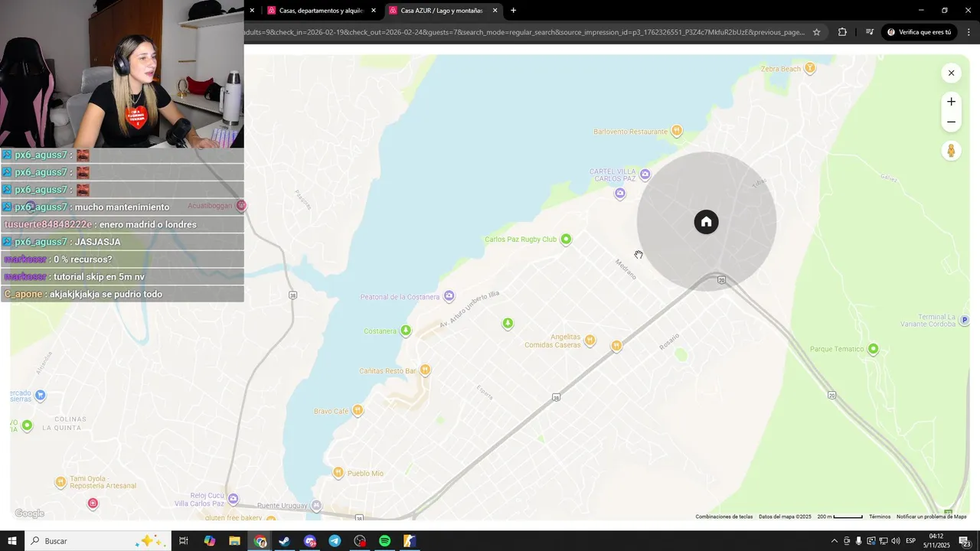980x551 pixels.
Task: Click Notificar un problema de Maps link
Action: click(x=931, y=517)
